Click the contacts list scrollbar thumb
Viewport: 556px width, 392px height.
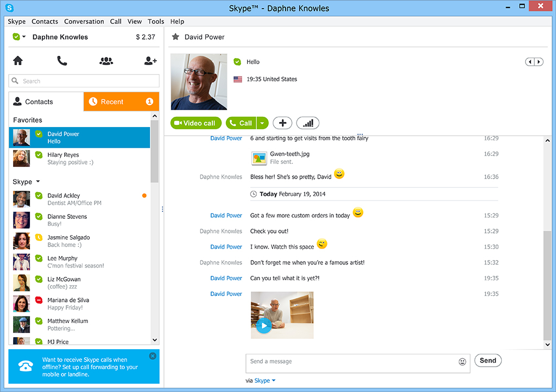[x=155, y=151]
